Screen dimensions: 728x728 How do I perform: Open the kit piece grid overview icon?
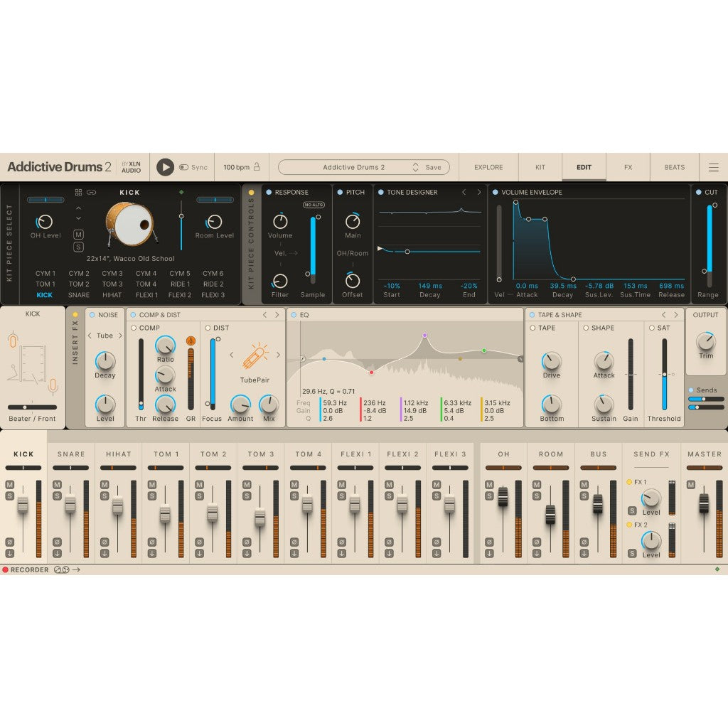coord(78,192)
